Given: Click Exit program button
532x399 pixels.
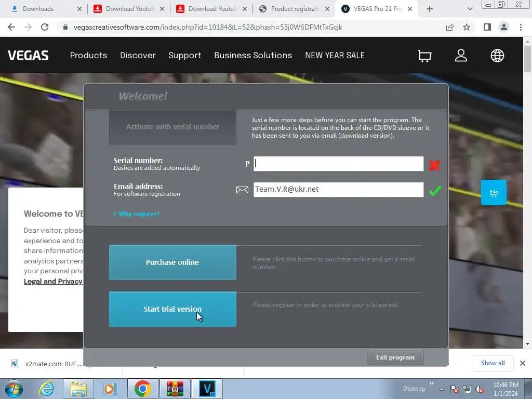Looking at the screenshot, I should point(395,357).
